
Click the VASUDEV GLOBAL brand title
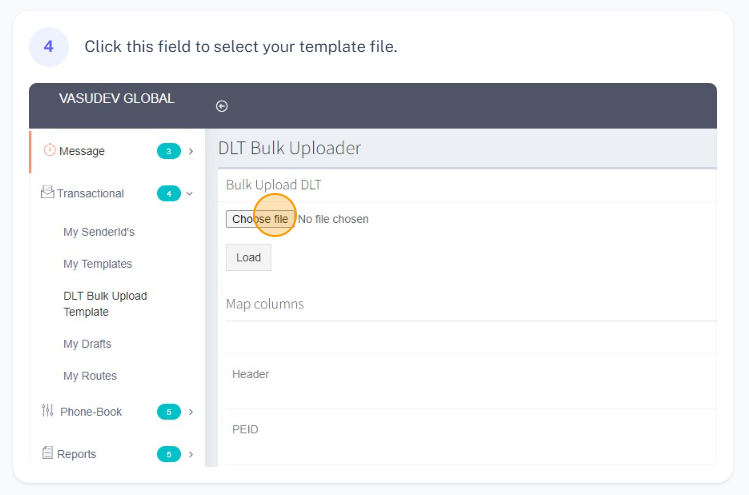click(117, 98)
